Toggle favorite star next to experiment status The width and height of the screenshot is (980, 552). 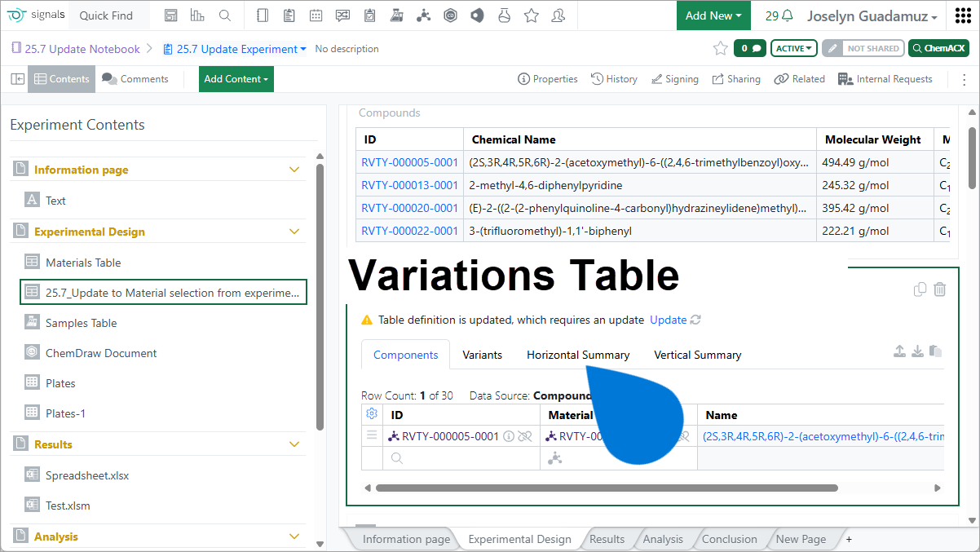point(720,49)
